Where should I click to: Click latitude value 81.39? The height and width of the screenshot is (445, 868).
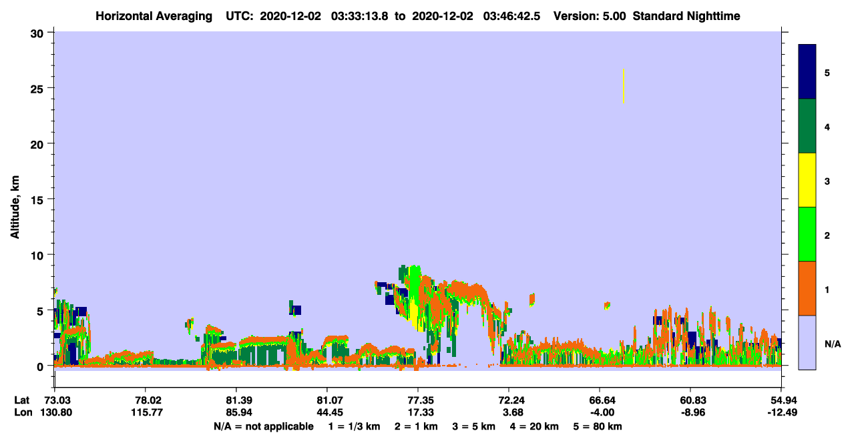pos(236,400)
